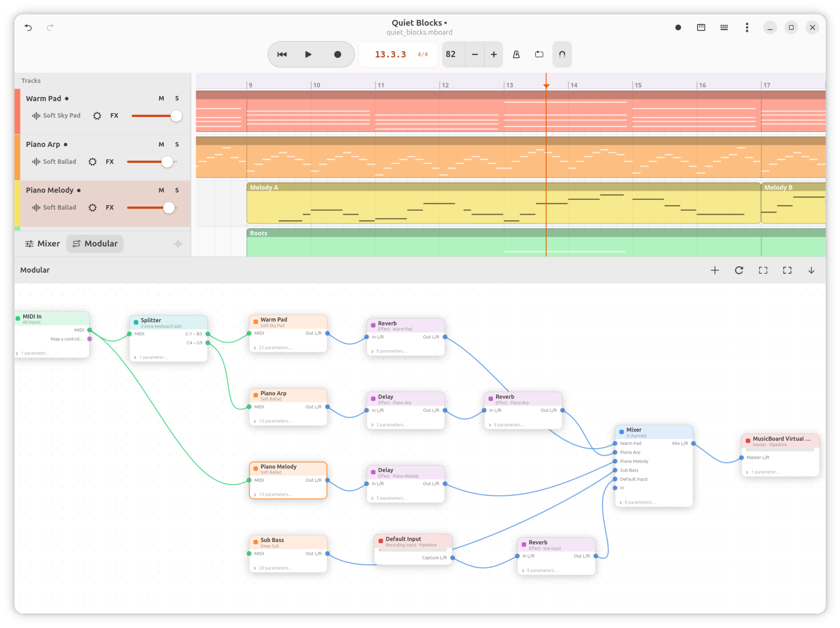Open Warm Pad instrument settings gear
Image resolution: width=840 pixels, height=628 pixels.
pos(97,115)
